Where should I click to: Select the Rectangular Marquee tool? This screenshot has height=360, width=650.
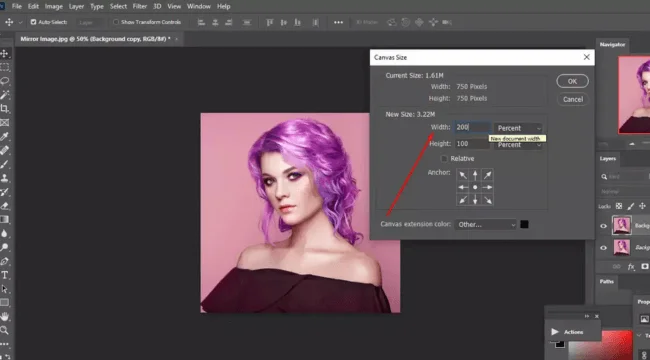tap(5, 67)
